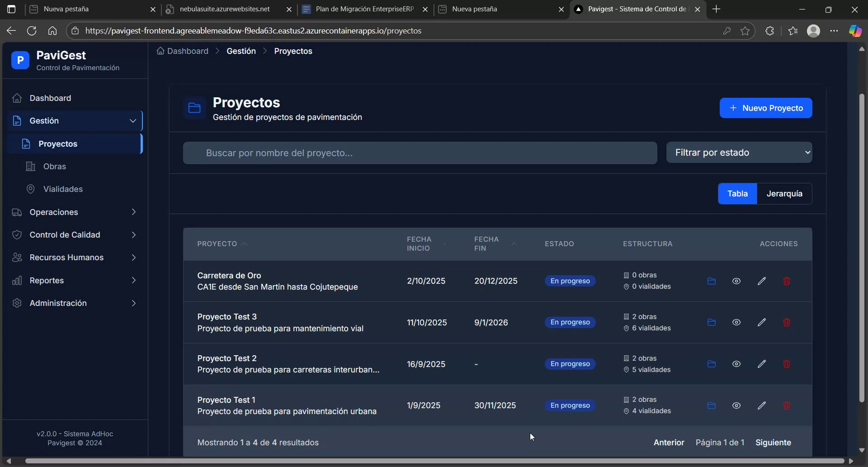868x467 pixels.
Task: Open the Dashboard breadcrumb link
Action: [x=187, y=51]
